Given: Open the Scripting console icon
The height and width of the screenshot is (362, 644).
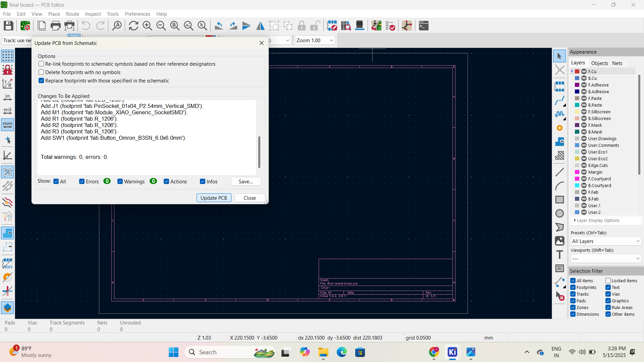Looking at the screenshot, I should click(424, 26).
